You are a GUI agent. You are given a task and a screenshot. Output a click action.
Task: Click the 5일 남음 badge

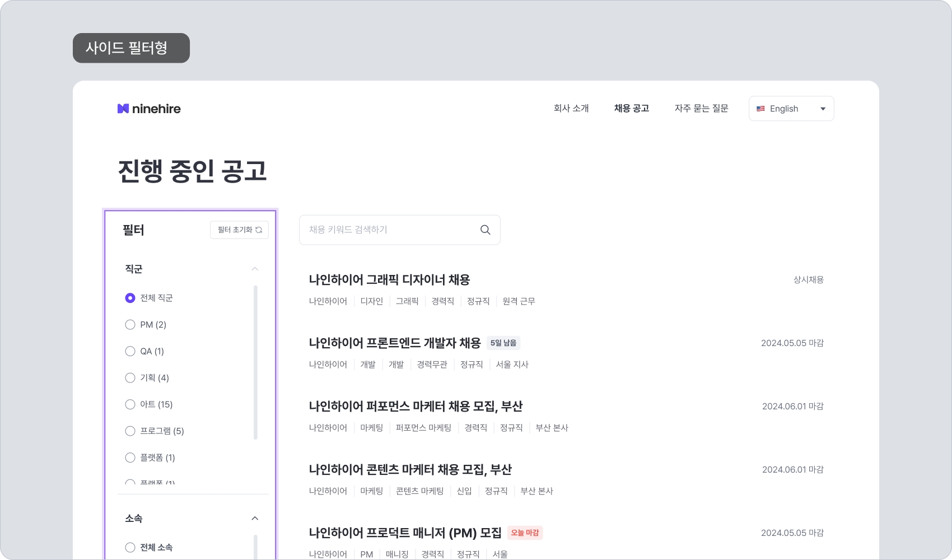point(503,343)
